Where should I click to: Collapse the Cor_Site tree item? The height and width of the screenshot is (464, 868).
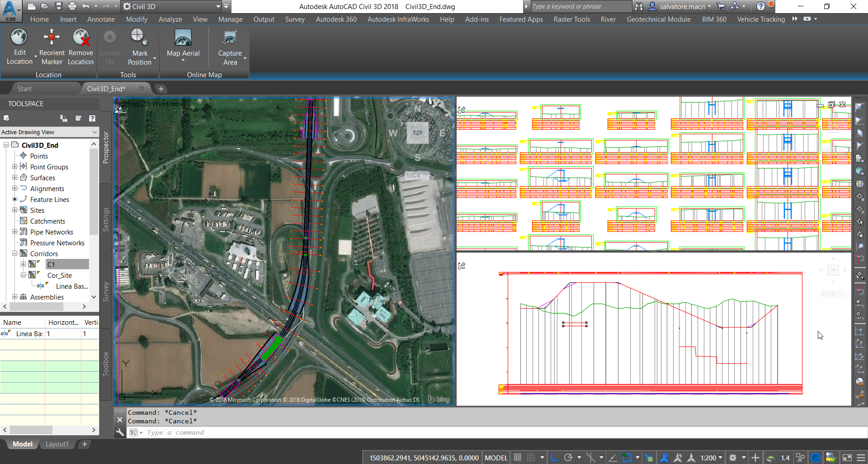[24, 275]
